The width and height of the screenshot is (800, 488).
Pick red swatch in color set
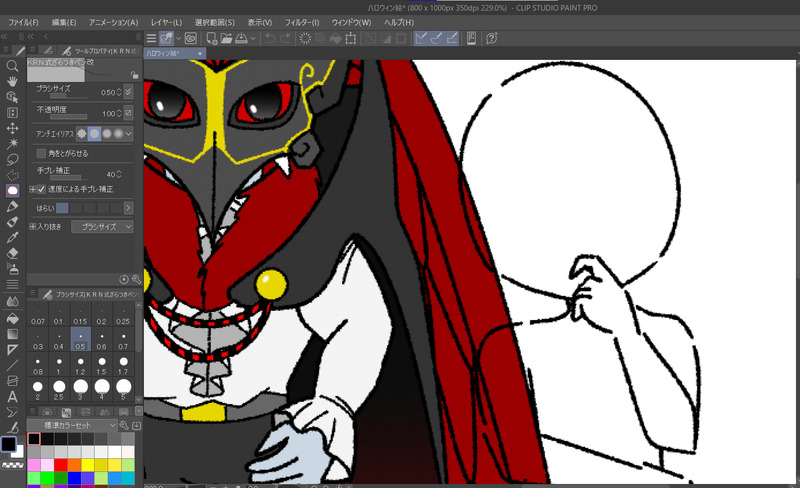click(61, 465)
